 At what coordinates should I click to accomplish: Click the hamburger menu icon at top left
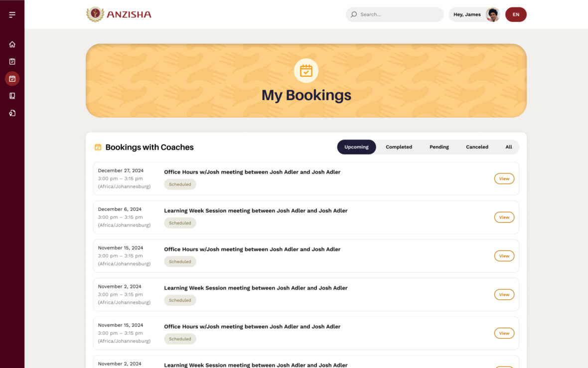13,14
